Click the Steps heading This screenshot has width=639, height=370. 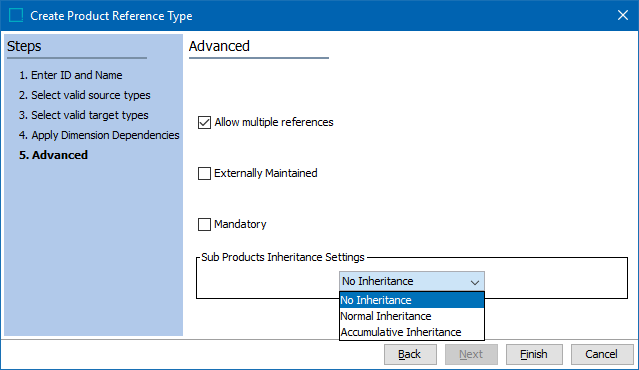tap(24, 46)
